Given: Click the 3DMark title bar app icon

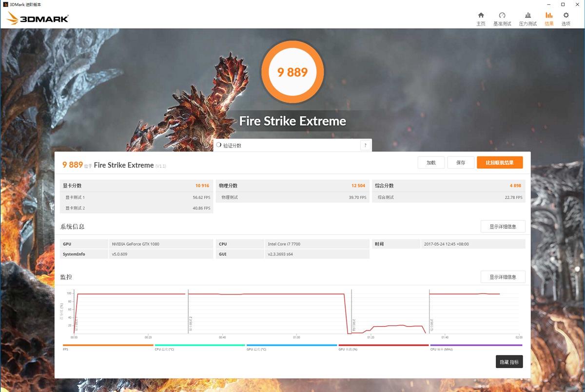Looking at the screenshot, I should pos(5,4).
